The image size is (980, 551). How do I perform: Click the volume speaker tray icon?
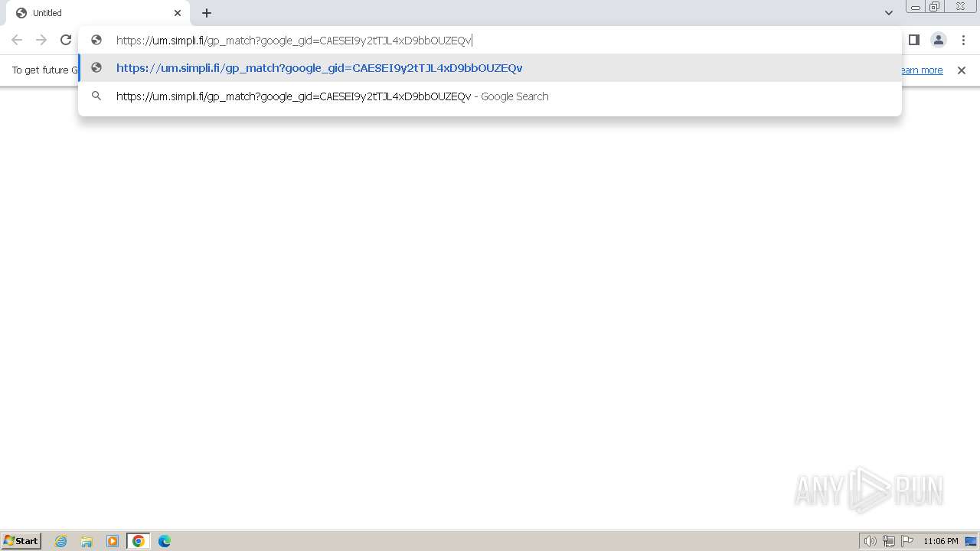pyautogui.click(x=870, y=541)
